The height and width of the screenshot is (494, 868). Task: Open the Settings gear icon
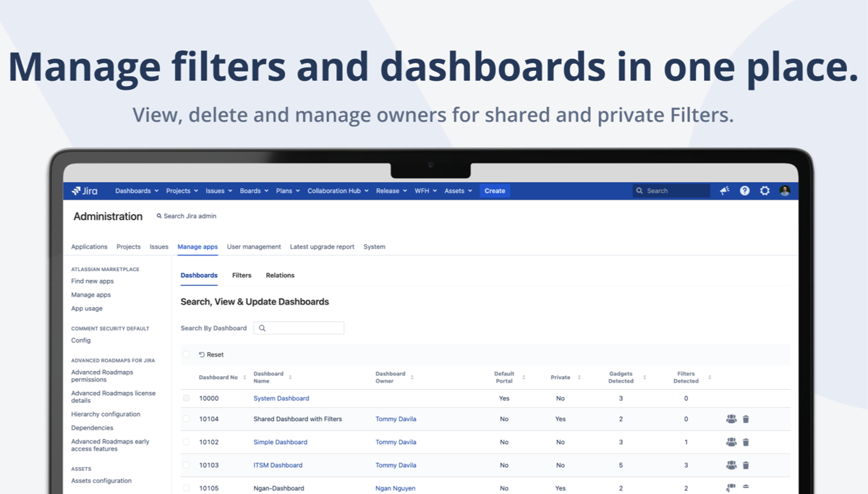765,190
